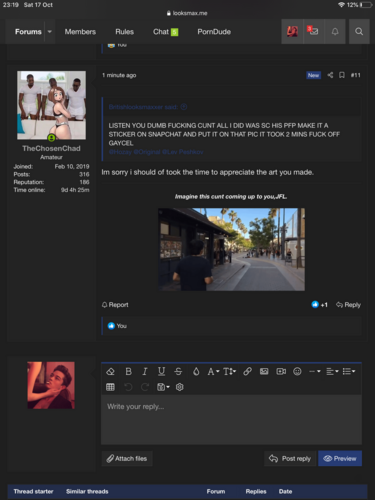Screen dimensions: 375x500
Task: Tap the battery indicator in status bar
Action: [366, 5]
